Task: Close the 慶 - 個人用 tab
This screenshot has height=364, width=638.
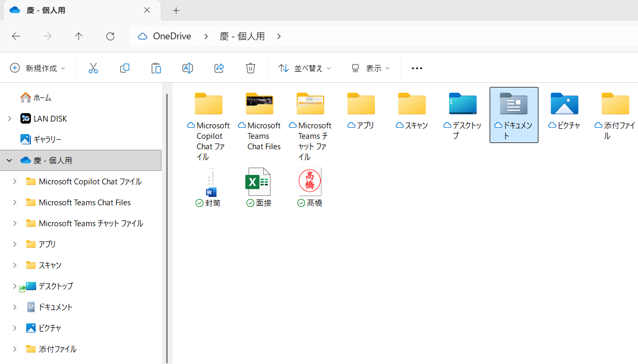Action: click(147, 10)
